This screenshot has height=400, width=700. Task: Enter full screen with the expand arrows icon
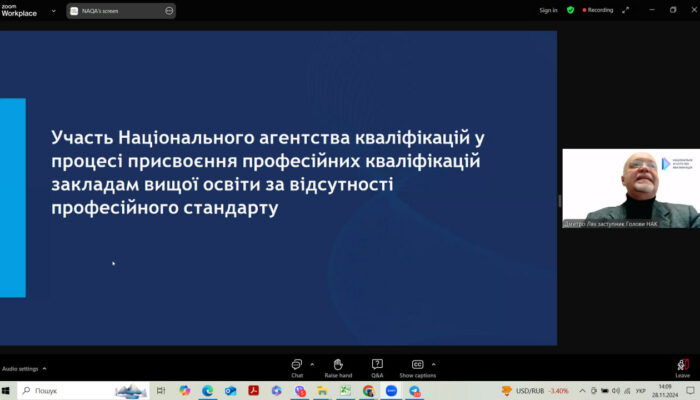point(626,10)
